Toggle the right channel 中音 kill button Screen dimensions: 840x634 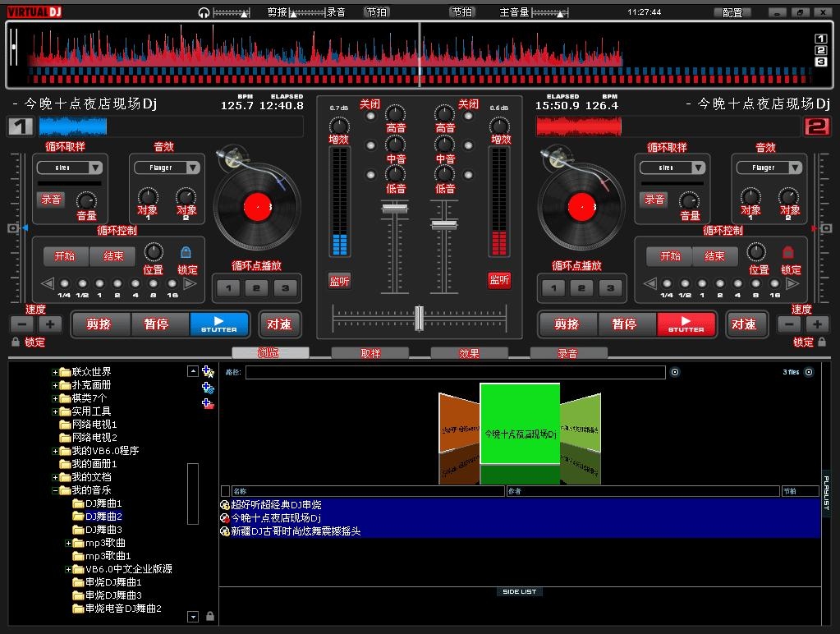pos(468,145)
